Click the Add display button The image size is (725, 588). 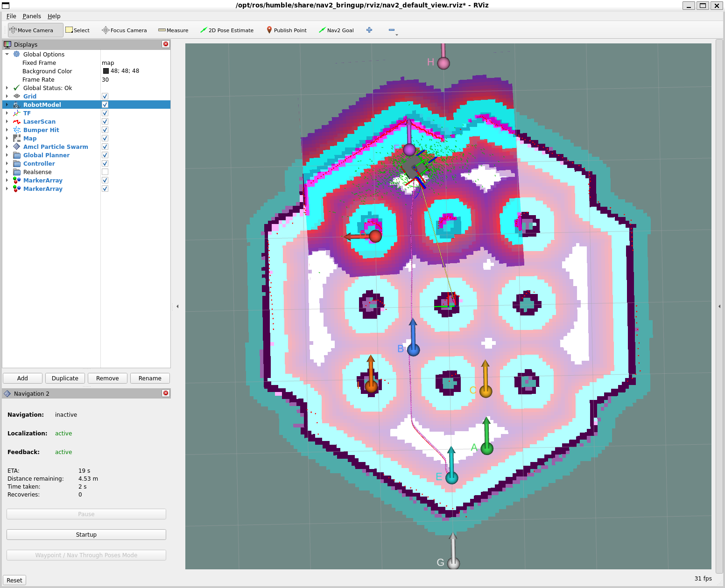coord(22,378)
